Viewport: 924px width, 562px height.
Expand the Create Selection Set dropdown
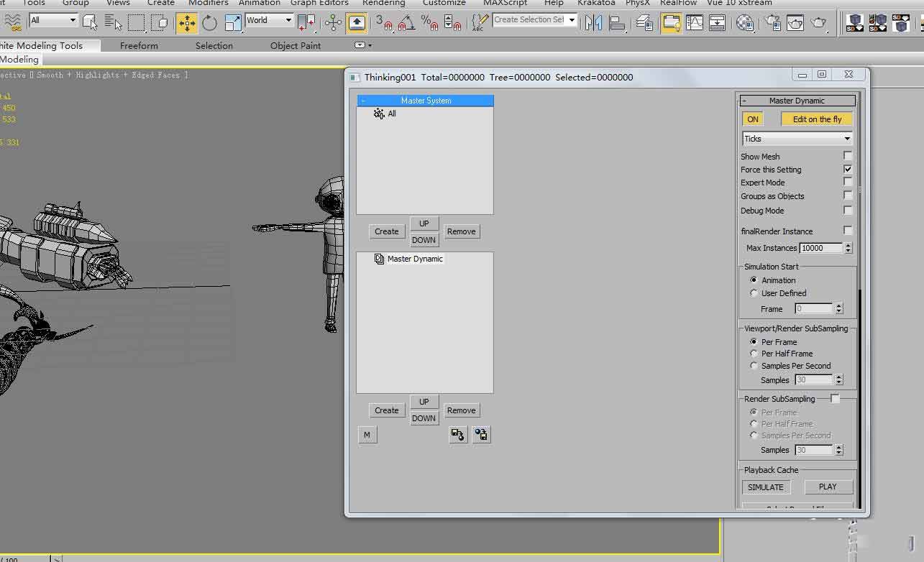point(535,20)
